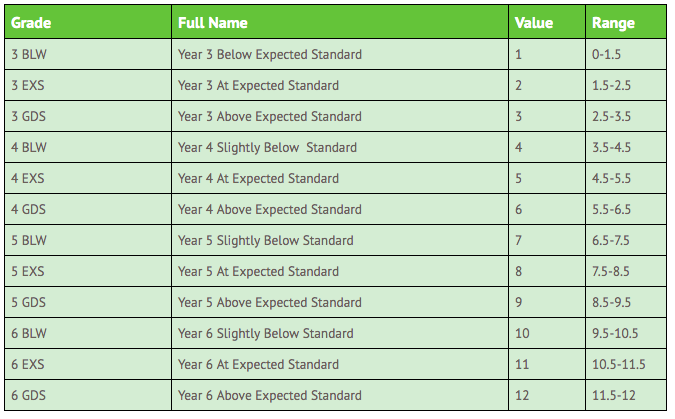Click Year 3 Below Expected Standard

click(270, 54)
